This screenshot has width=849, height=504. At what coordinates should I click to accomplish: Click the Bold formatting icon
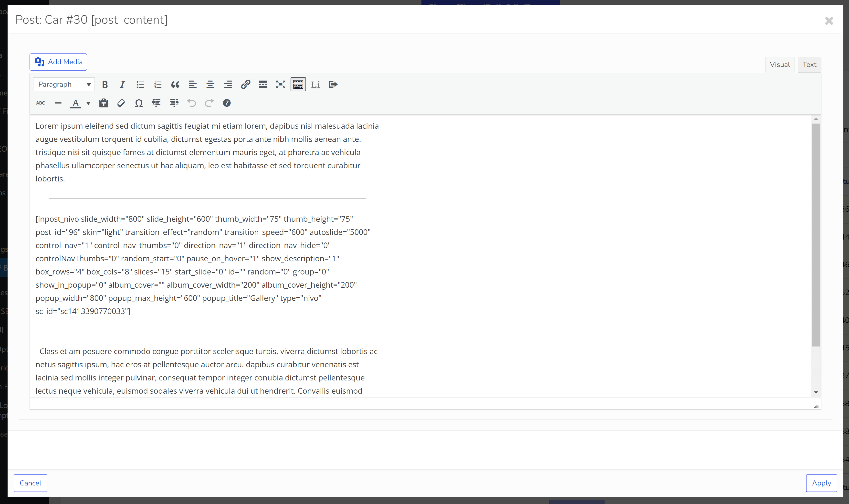click(x=105, y=84)
